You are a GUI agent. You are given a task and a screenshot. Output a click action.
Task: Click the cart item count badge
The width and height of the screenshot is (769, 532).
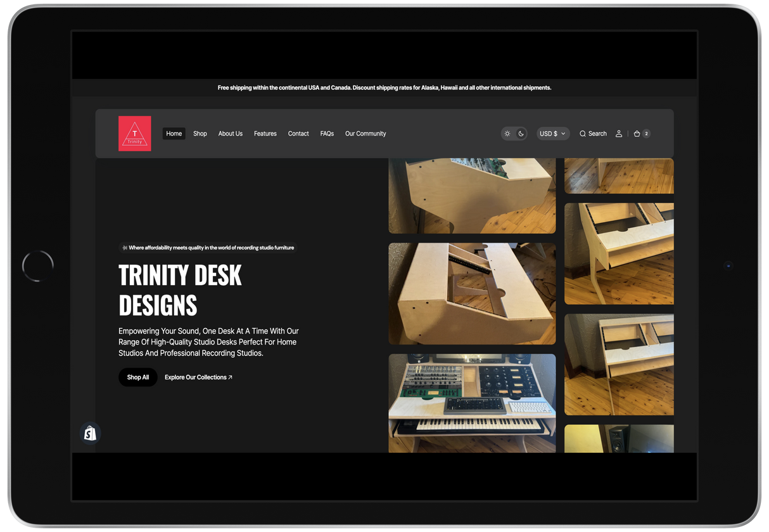(646, 134)
